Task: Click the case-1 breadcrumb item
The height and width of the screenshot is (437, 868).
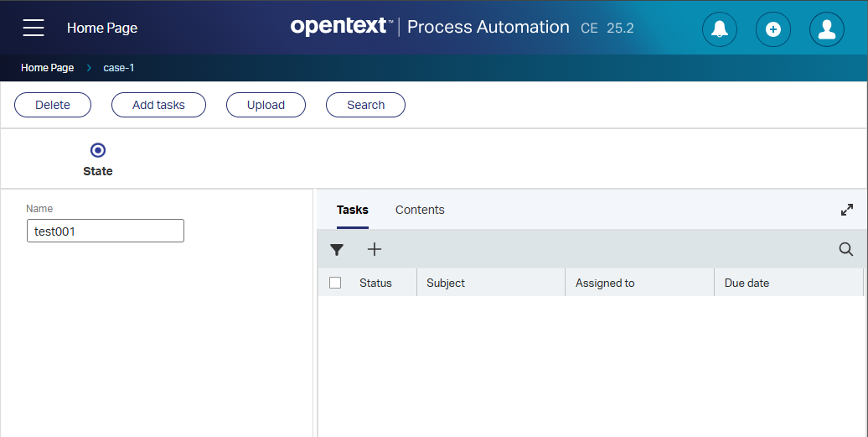Action: (119, 68)
